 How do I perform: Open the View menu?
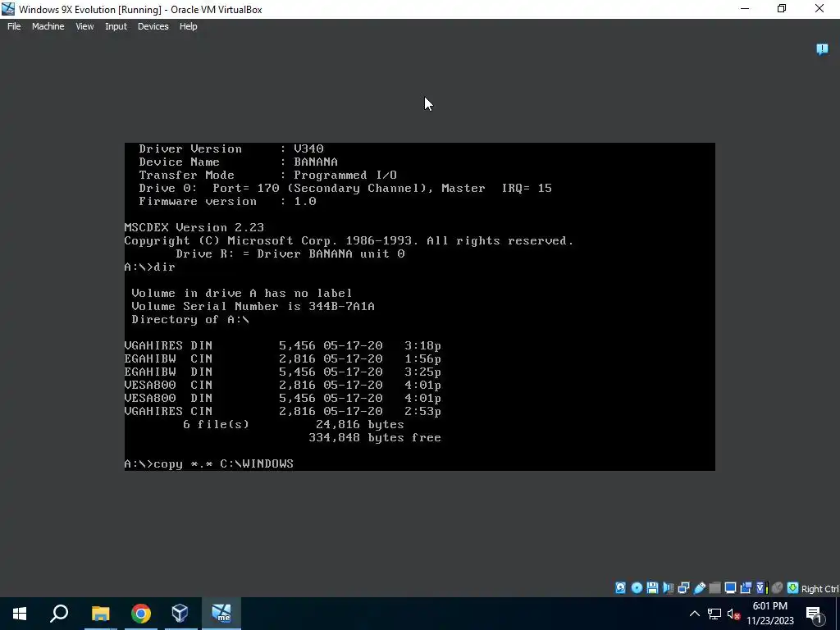(84, 26)
